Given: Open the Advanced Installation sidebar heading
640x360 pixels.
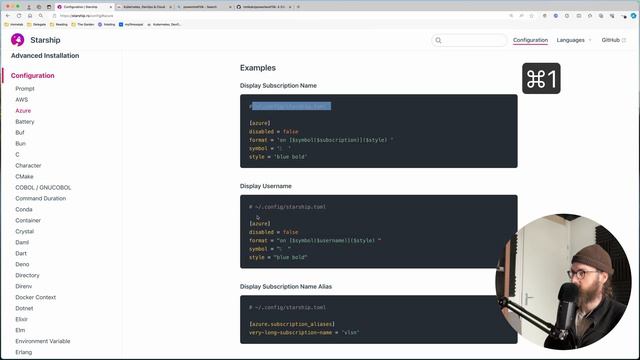Looking at the screenshot, I should (x=45, y=56).
